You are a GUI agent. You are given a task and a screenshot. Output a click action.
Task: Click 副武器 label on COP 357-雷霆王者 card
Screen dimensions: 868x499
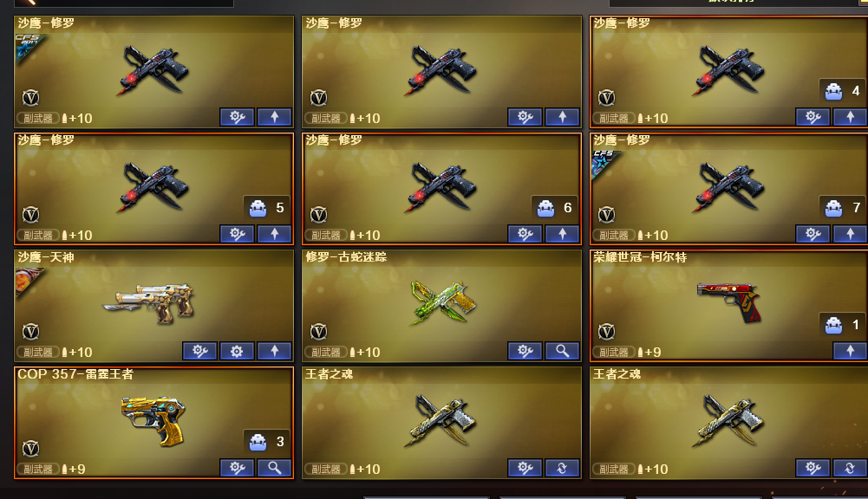[x=37, y=470]
